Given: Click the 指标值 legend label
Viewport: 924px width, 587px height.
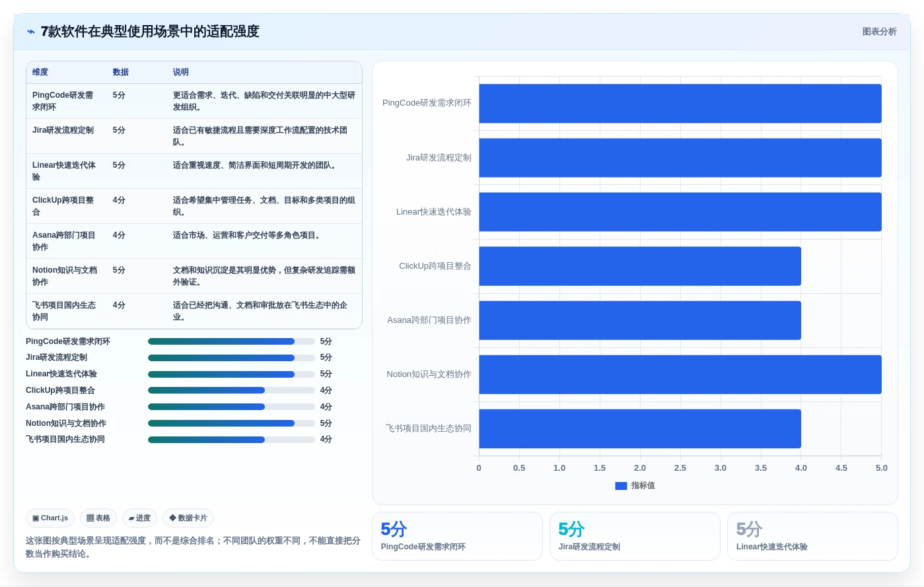Looking at the screenshot, I should point(643,486).
